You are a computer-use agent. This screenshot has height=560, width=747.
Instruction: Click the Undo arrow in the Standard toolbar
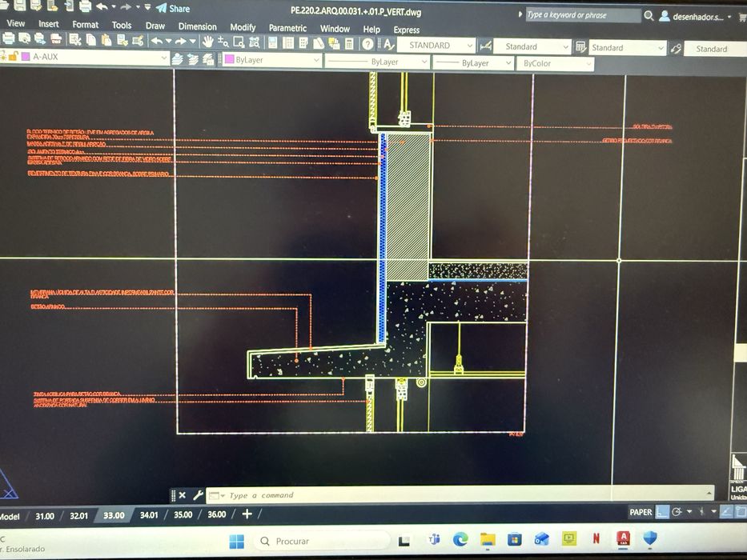point(157,42)
